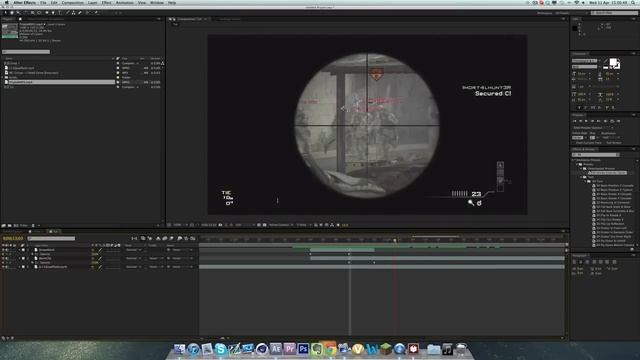Viewport: 640px width, 360px height.
Task: Select the Selection arrow tool
Action: click(x=5, y=13)
